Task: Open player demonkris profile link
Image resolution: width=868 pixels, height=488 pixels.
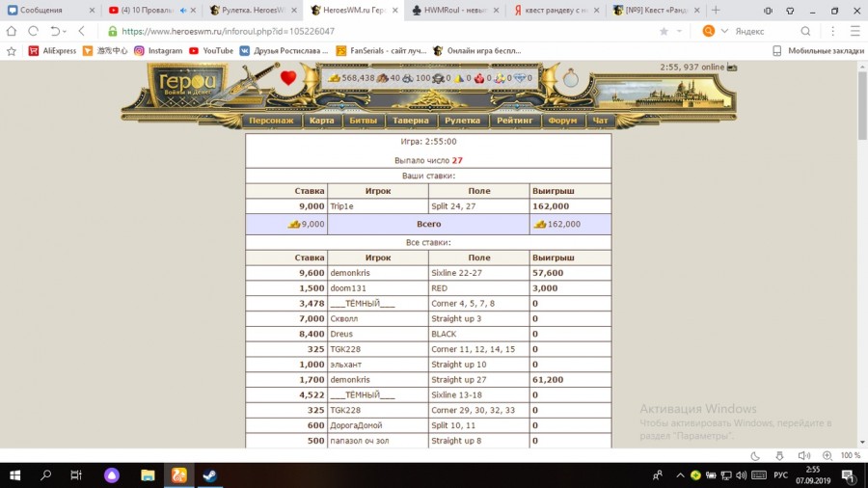Action: [350, 273]
